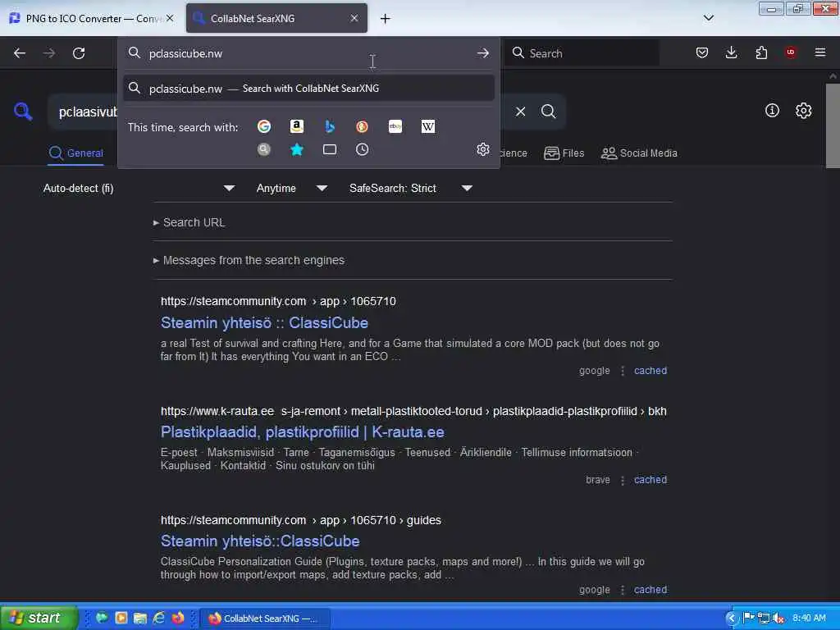Open 'Steamin yhteisö::ClassiCube' guides result
The width and height of the screenshot is (840, 630).
(x=260, y=541)
